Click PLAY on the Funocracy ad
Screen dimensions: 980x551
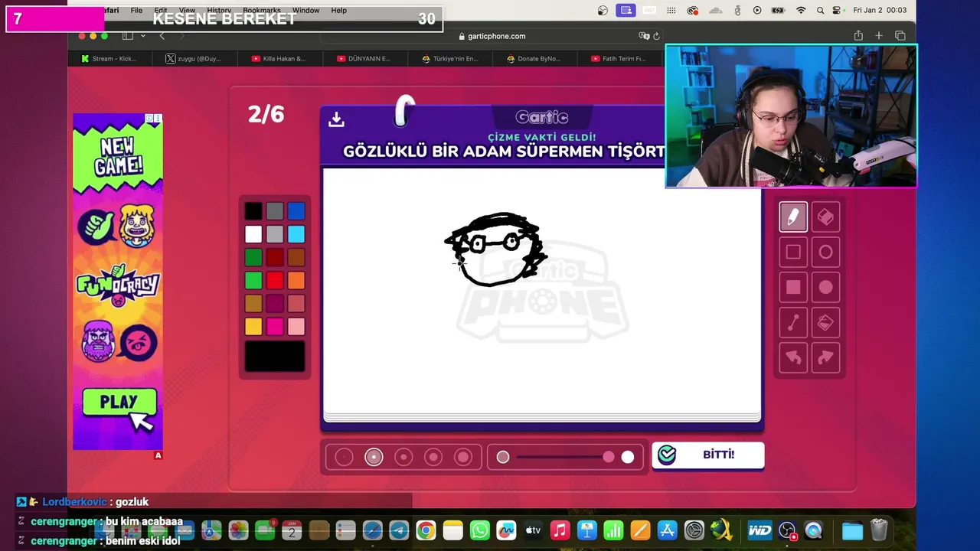point(119,403)
